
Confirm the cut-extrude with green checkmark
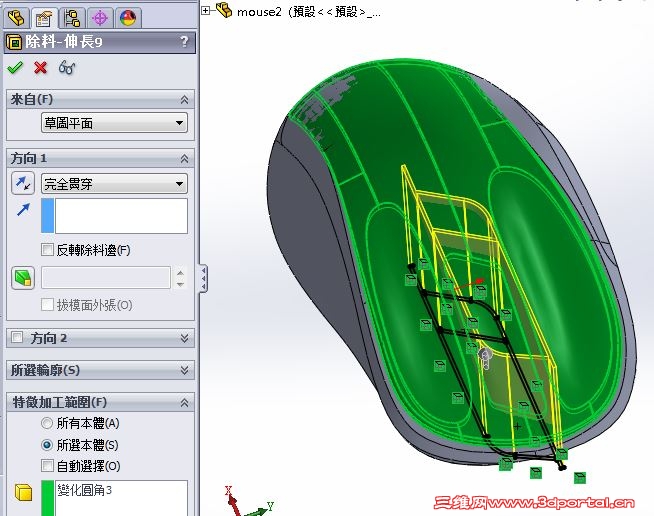pyautogui.click(x=15, y=68)
